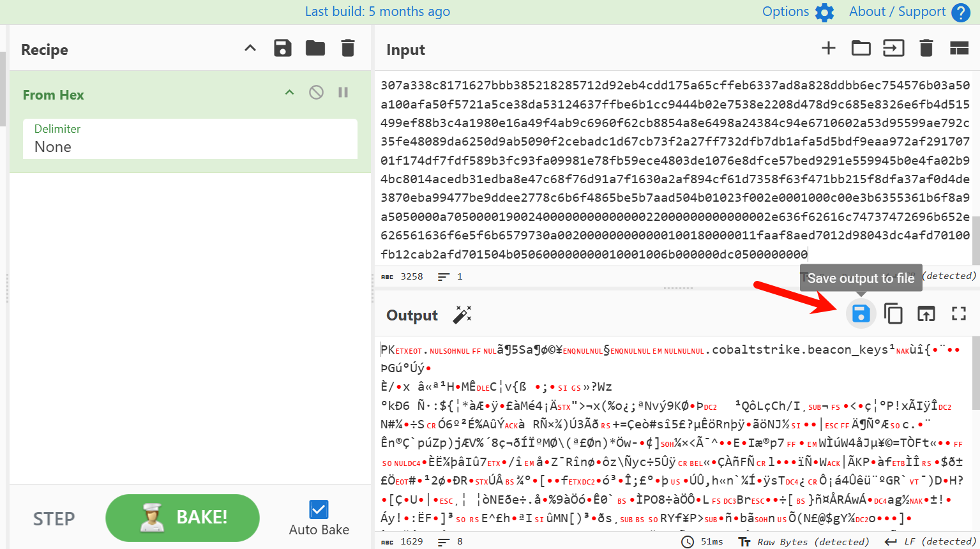
Task: Load a recipe using the folder icon
Action: pos(315,49)
